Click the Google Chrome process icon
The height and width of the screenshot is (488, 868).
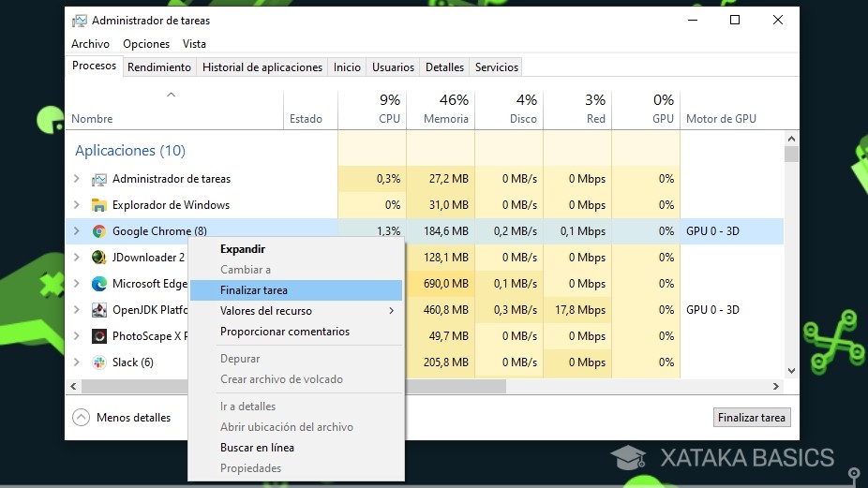[99, 231]
